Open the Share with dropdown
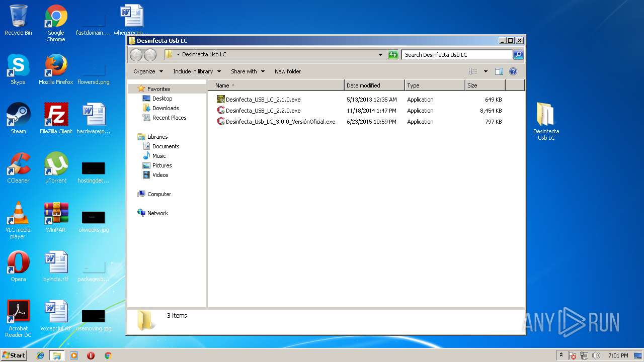Viewport: 644px width, 362px height. coord(248,71)
